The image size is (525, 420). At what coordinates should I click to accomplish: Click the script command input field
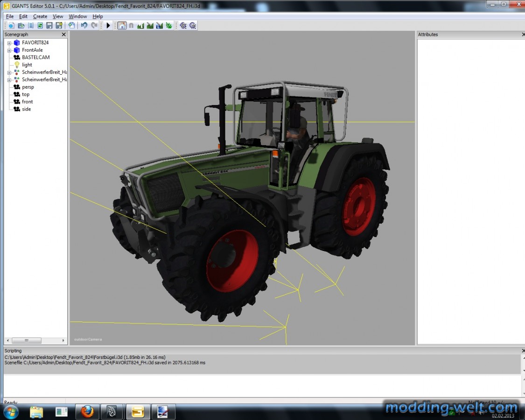tap(261, 385)
